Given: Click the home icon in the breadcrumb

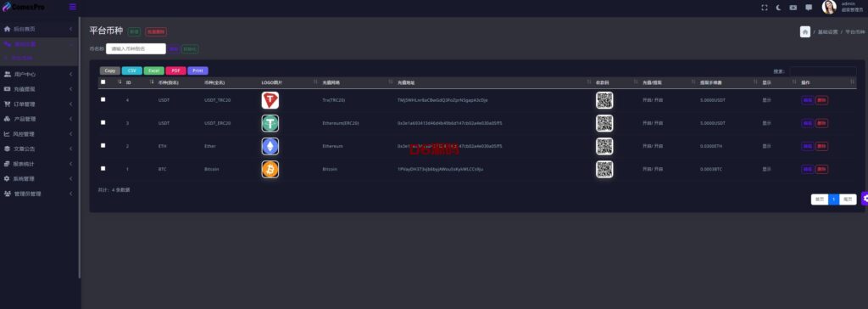Looking at the screenshot, I should coord(805,31).
